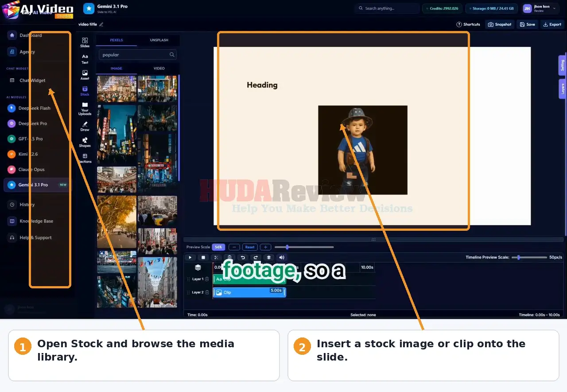Click the magnifier icon in stock search
567x392 pixels.
click(172, 55)
